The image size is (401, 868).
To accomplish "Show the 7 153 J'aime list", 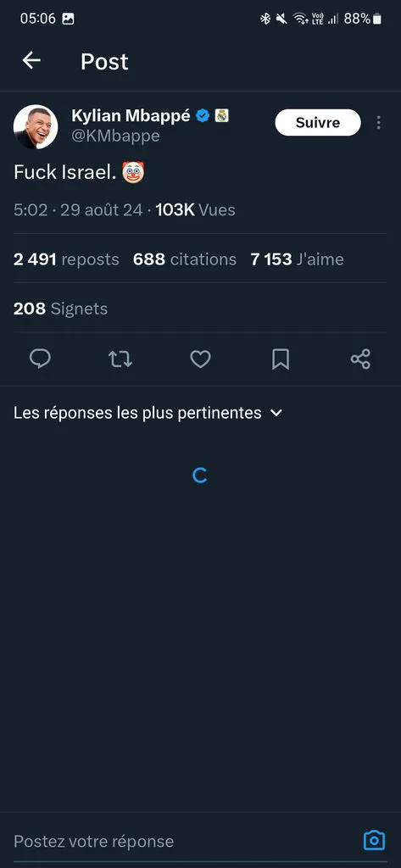I will pos(297,259).
